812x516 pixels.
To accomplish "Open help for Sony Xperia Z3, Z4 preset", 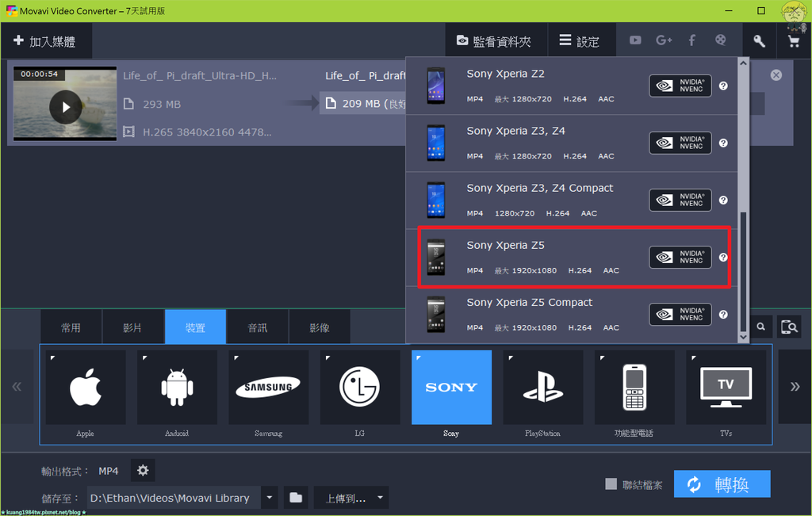I will (x=723, y=143).
